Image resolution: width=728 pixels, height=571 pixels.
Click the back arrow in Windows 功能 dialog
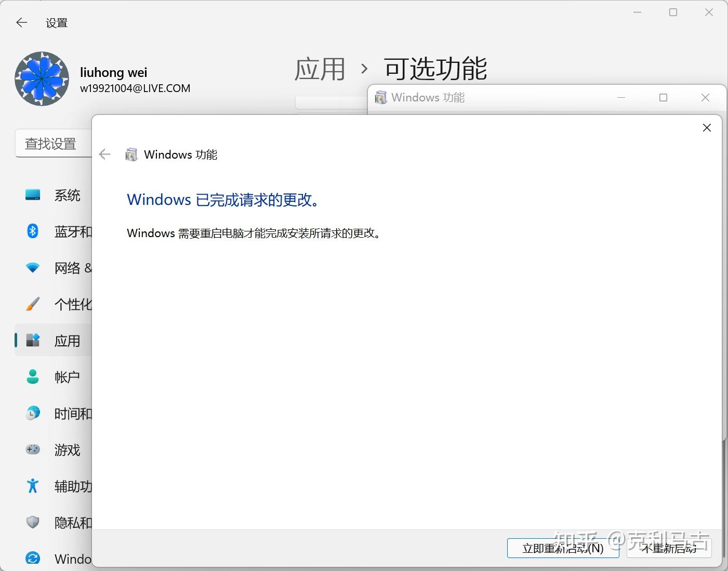[105, 154]
